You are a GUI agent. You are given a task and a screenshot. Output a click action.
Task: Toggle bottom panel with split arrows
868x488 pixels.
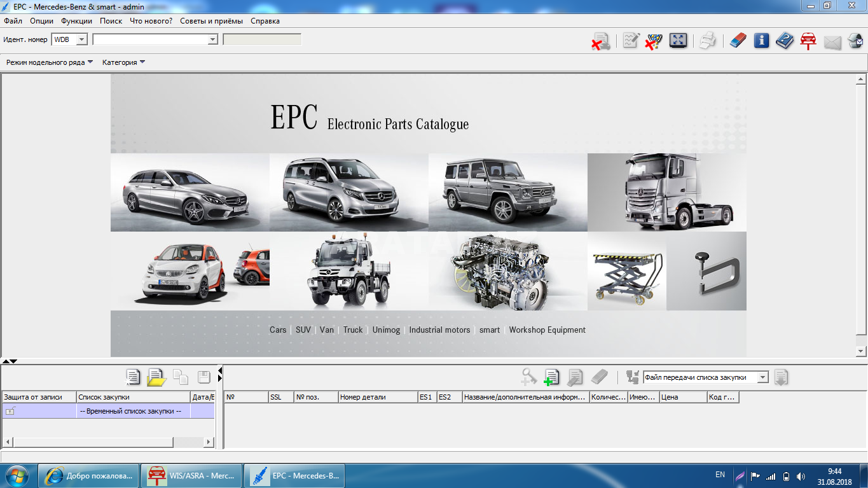click(x=10, y=361)
